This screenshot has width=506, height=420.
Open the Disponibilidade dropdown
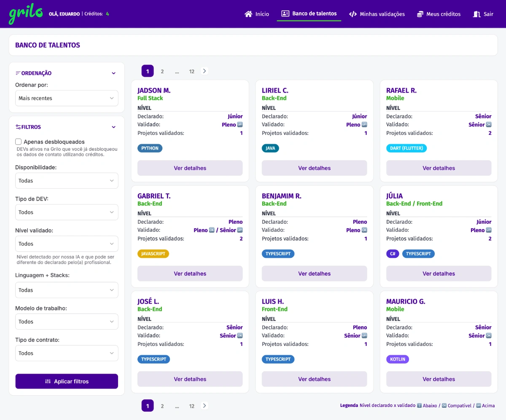tap(67, 181)
